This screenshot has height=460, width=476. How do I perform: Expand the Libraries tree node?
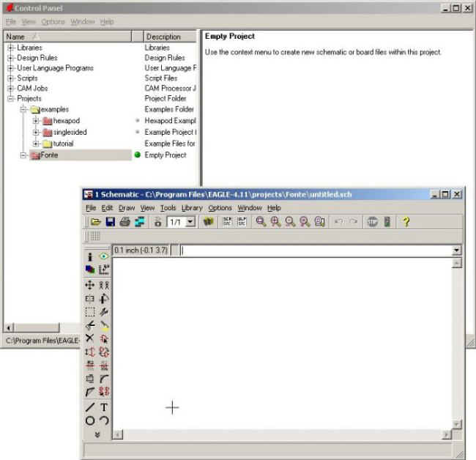[11, 48]
